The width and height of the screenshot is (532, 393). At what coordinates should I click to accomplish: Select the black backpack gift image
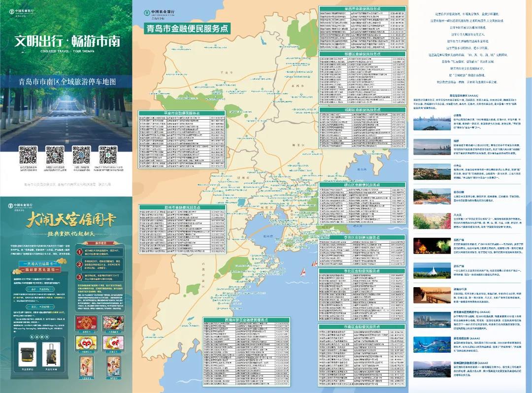(28, 355)
